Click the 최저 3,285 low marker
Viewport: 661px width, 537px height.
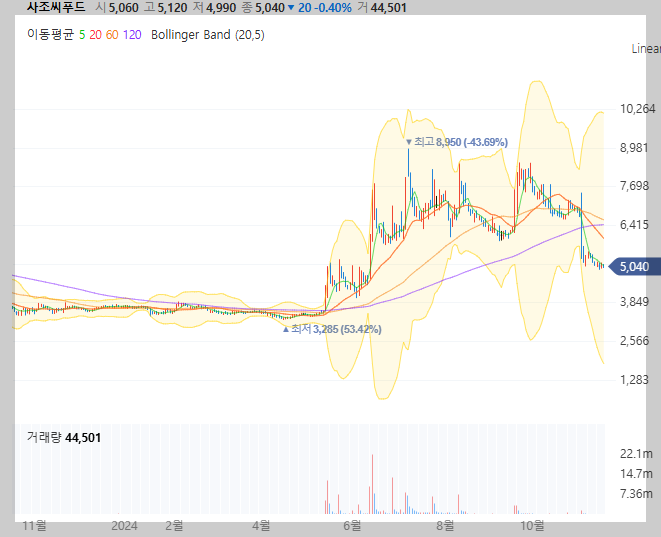point(332,329)
